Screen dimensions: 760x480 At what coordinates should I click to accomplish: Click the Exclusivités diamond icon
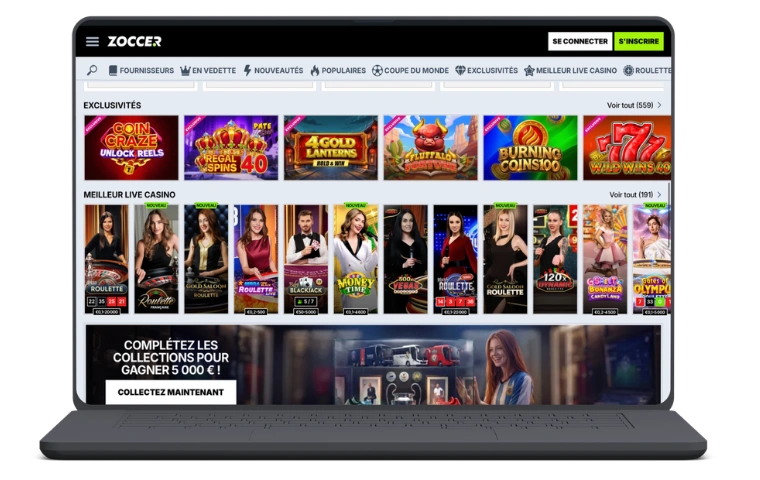tap(460, 70)
